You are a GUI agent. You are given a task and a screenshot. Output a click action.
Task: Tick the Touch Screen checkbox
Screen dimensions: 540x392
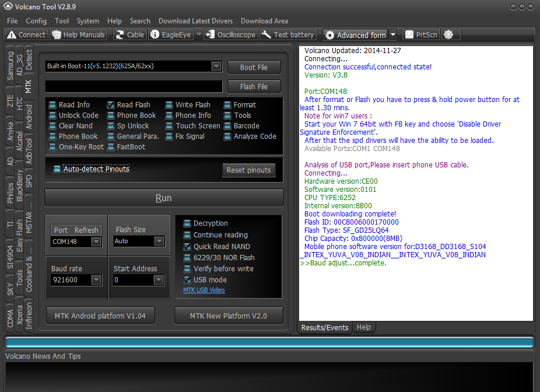pos(169,126)
